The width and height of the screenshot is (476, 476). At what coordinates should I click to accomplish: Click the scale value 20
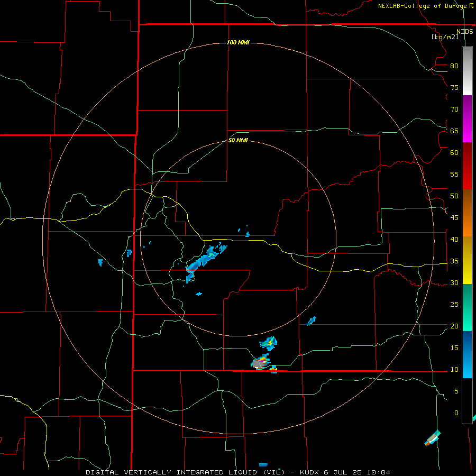point(454,326)
